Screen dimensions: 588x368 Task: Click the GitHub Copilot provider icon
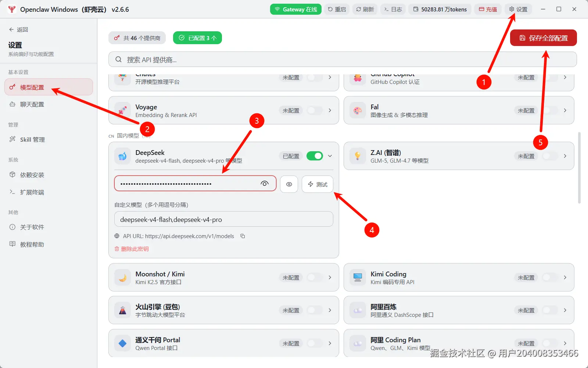click(358, 78)
